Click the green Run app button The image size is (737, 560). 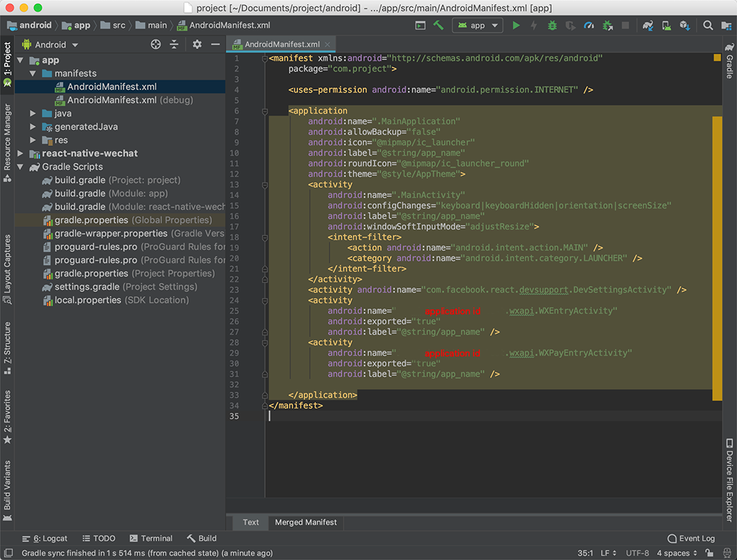coord(516,25)
